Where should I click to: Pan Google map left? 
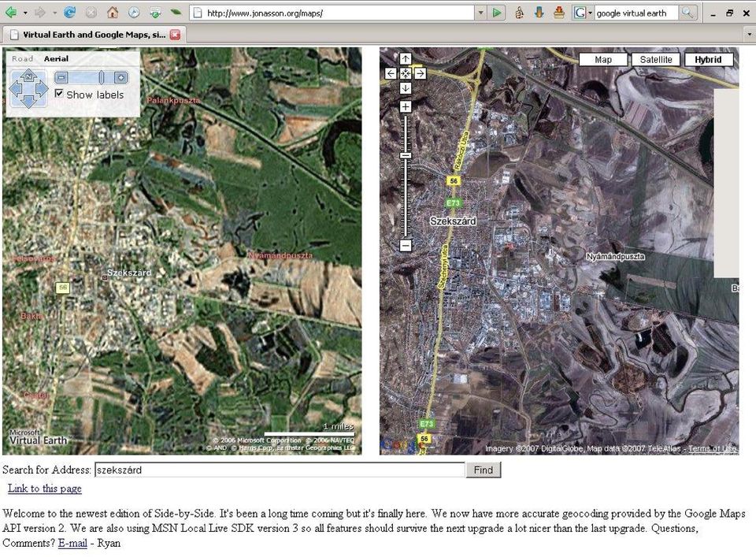(x=391, y=73)
